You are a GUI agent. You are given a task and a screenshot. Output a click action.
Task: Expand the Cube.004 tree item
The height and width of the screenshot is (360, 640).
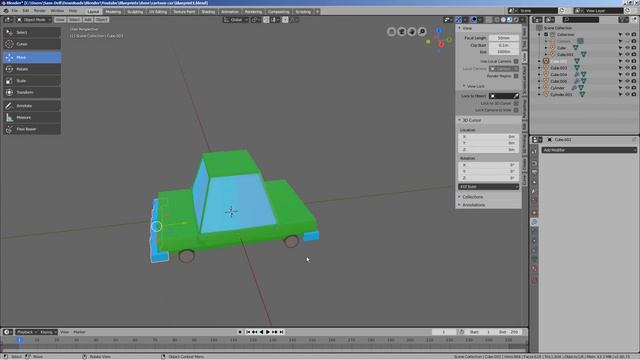pos(540,74)
